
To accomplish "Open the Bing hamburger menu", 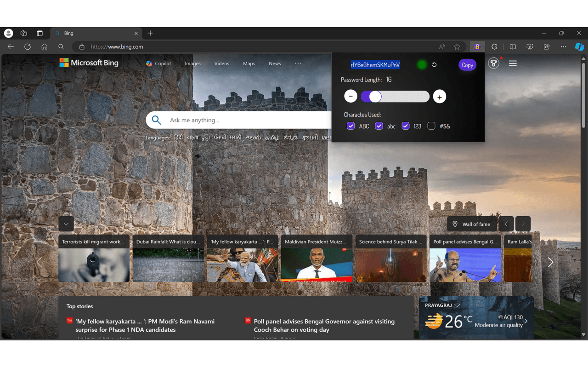I will pyautogui.click(x=513, y=63).
